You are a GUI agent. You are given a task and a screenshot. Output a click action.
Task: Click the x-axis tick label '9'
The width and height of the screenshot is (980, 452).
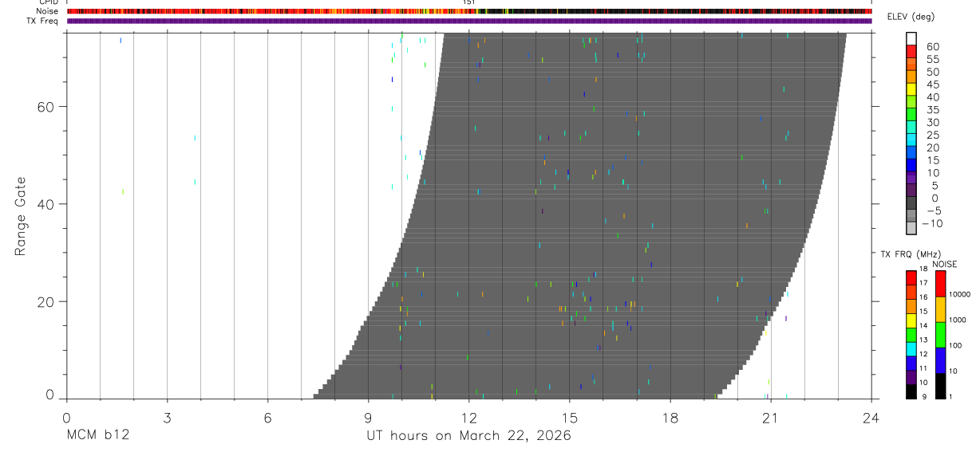click(368, 417)
